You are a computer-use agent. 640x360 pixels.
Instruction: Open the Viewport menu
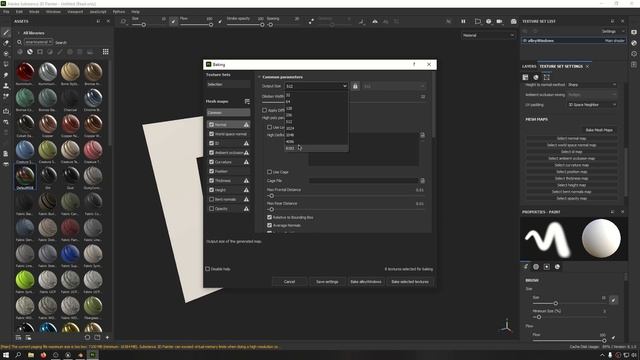click(75, 12)
